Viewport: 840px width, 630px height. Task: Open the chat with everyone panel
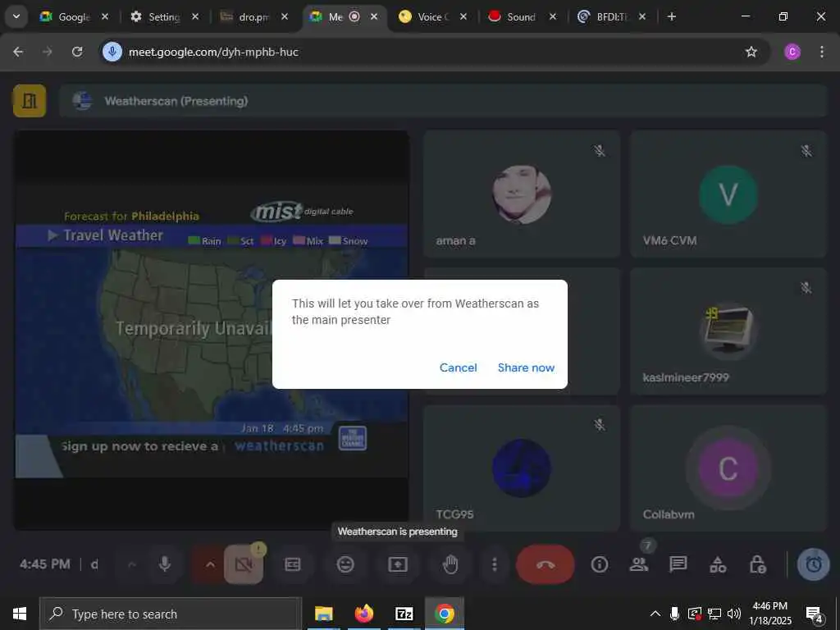coord(678,564)
